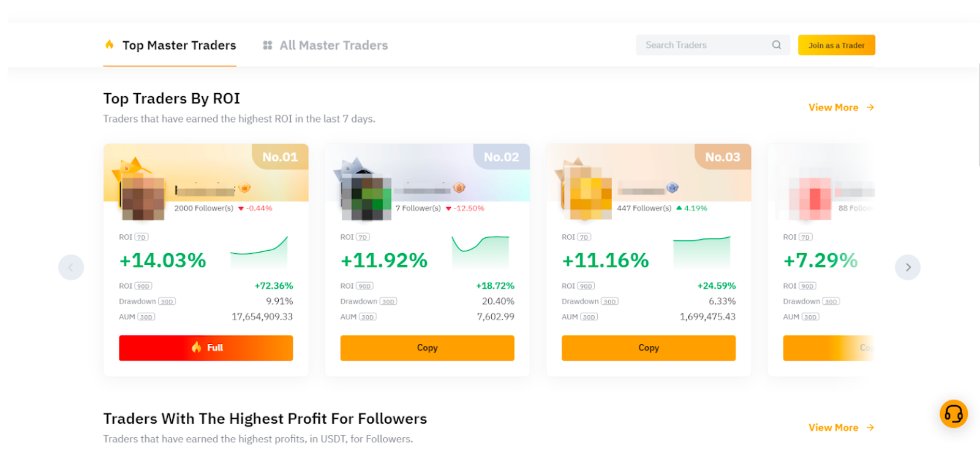Open the customer support headset icon
The height and width of the screenshot is (450, 980).
953,414
